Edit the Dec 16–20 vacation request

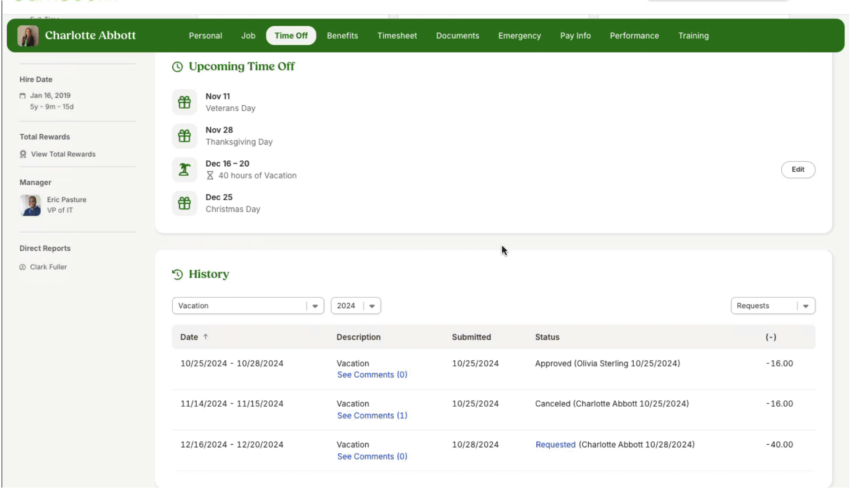pos(798,169)
